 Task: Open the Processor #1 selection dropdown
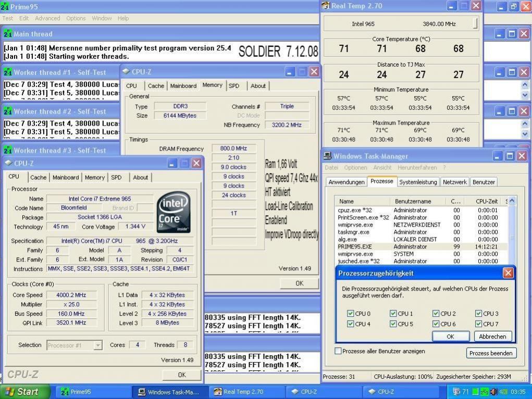coord(98,345)
